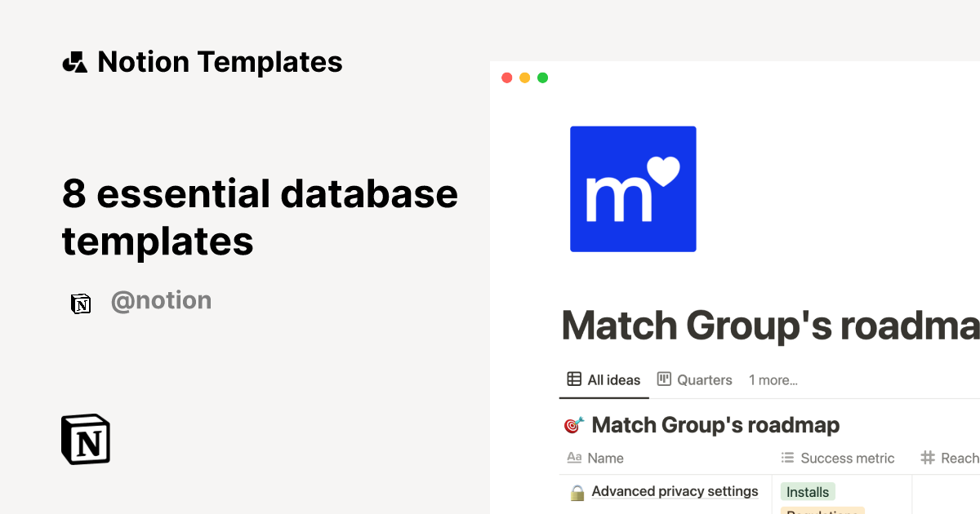980x514 pixels.
Task: Open the Name column header menu
Action: [605, 459]
